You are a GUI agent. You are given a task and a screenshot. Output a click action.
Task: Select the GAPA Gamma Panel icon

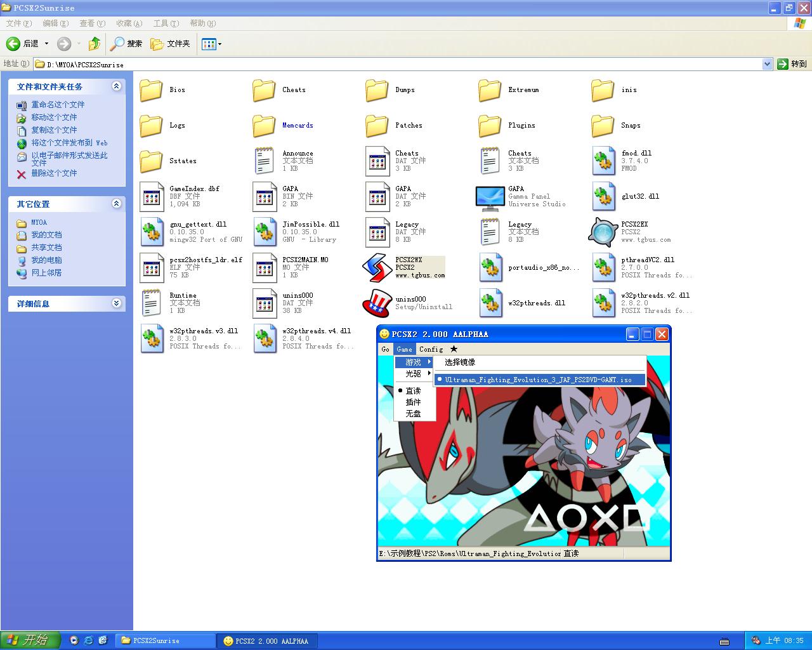(x=490, y=198)
